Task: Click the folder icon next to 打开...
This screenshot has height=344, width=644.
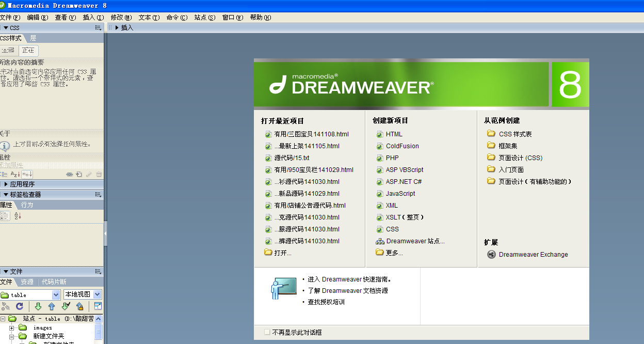Action: 268,253
